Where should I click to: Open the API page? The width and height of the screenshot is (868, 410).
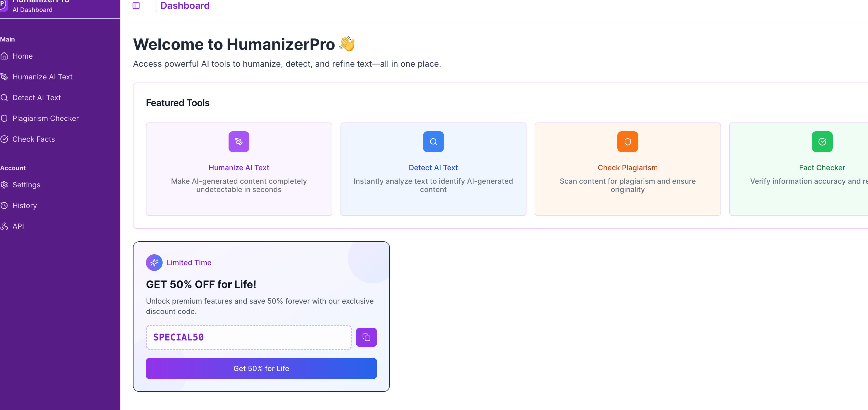(x=18, y=227)
